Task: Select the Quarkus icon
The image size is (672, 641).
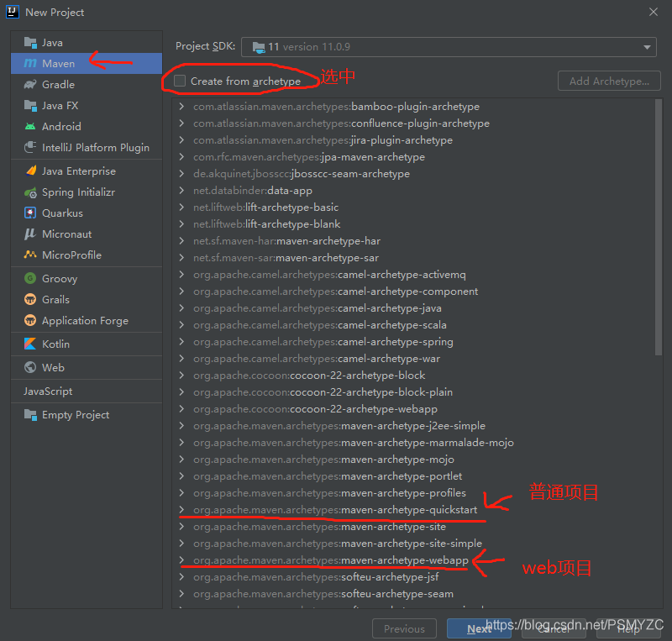Action: pyautogui.click(x=30, y=213)
